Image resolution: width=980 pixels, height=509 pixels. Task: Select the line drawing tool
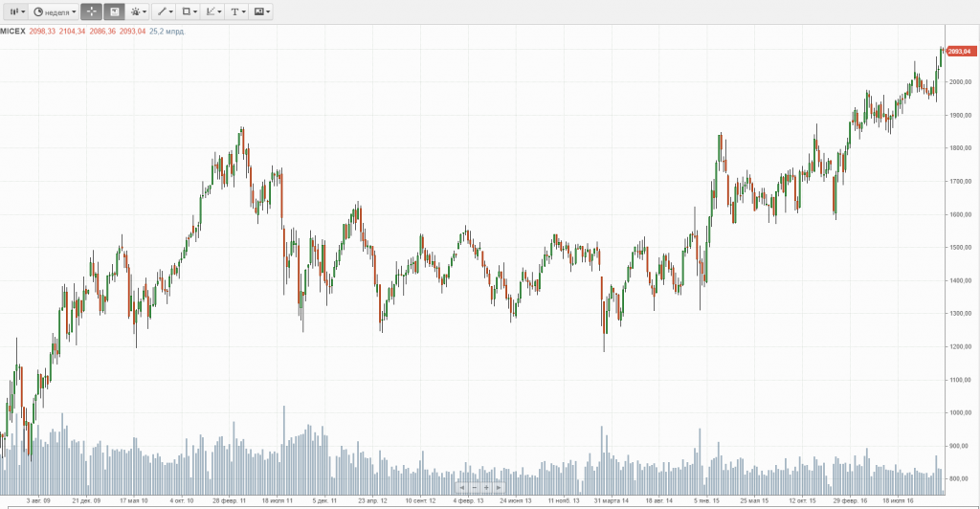[164, 12]
